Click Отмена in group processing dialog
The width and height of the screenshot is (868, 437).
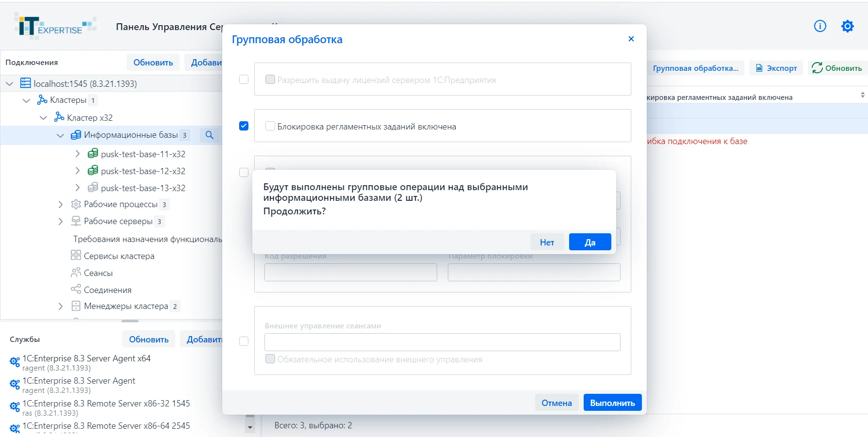coord(557,403)
